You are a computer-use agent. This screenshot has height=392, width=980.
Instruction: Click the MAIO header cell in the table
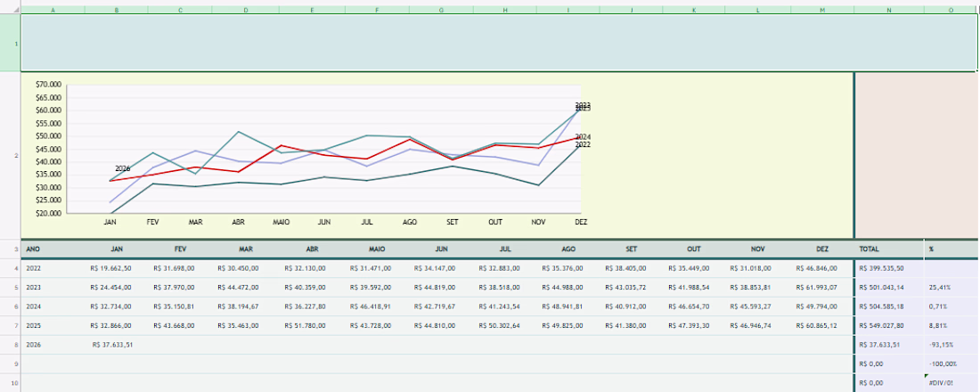point(377,249)
